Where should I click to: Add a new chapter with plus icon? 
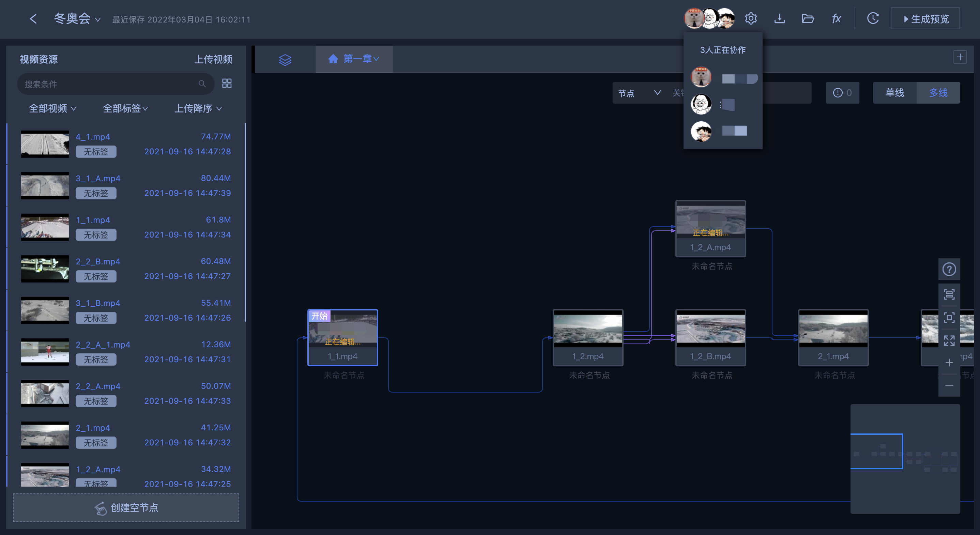coord(960,57)
